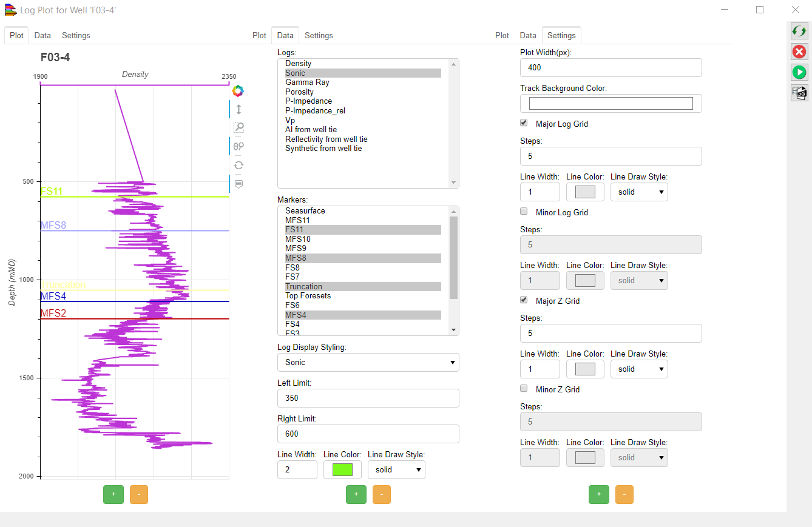Expand the Line Draw Style dropdown under Major Z Grid
Viewport: 812px width, 527px height.
click(639, 369)
